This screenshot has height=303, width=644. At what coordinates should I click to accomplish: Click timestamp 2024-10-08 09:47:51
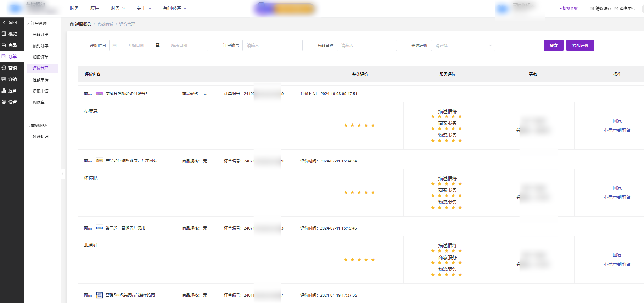(x=339, y=94)
